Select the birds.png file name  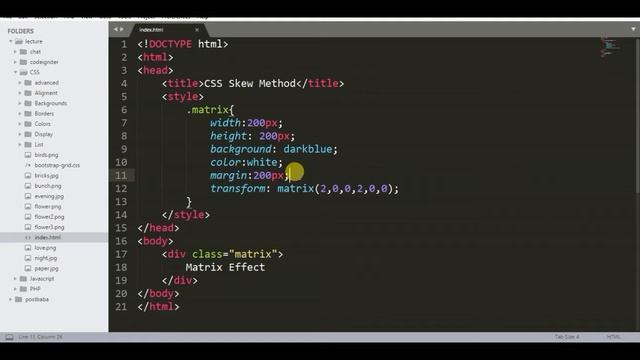(x=46, y=155)
